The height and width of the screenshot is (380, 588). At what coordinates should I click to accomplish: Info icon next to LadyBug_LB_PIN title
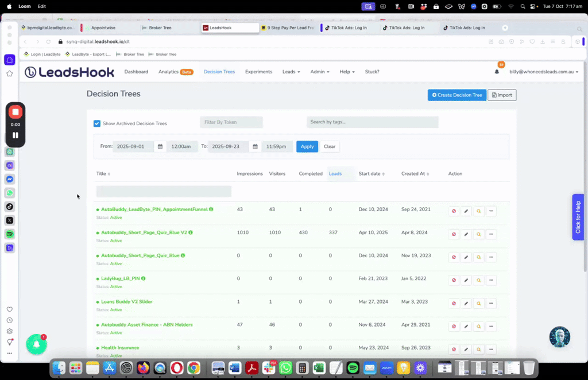pos(143,278)
